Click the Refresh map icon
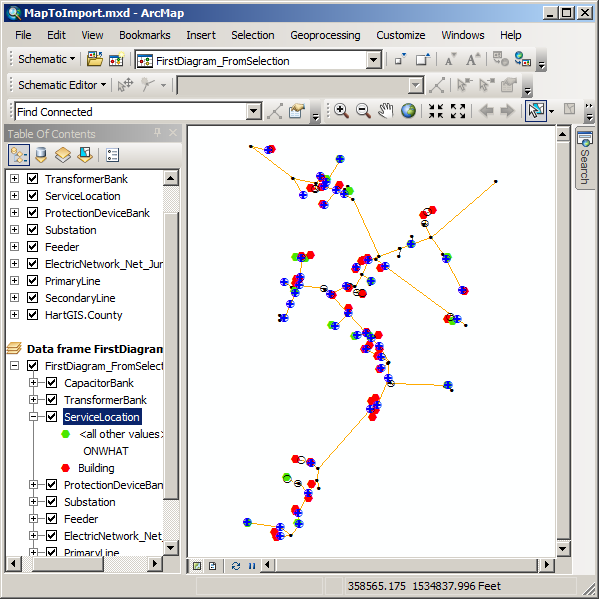Screen dimensions: 599x599 pos(236,565)
